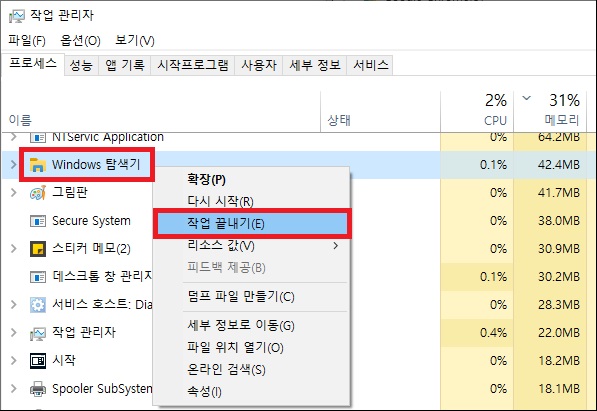
Task: Choose 다시 시작(R) in the context menu
Action: [x=251, y=201]
